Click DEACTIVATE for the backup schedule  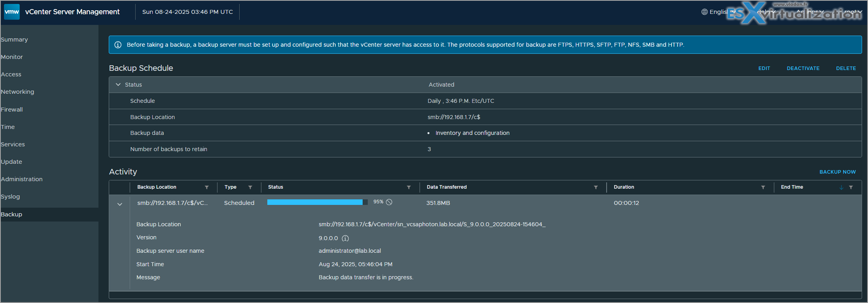(x=803, y=68)
